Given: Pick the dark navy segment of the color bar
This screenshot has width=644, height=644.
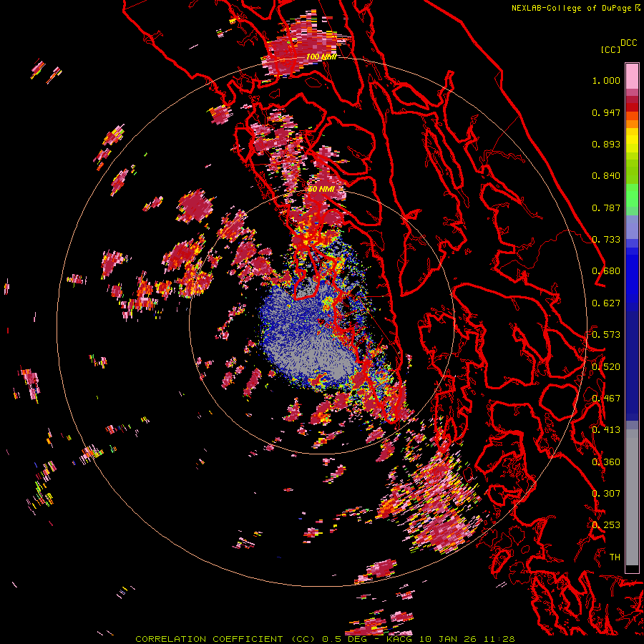Looking at the screenshot, I should (632, 361).
